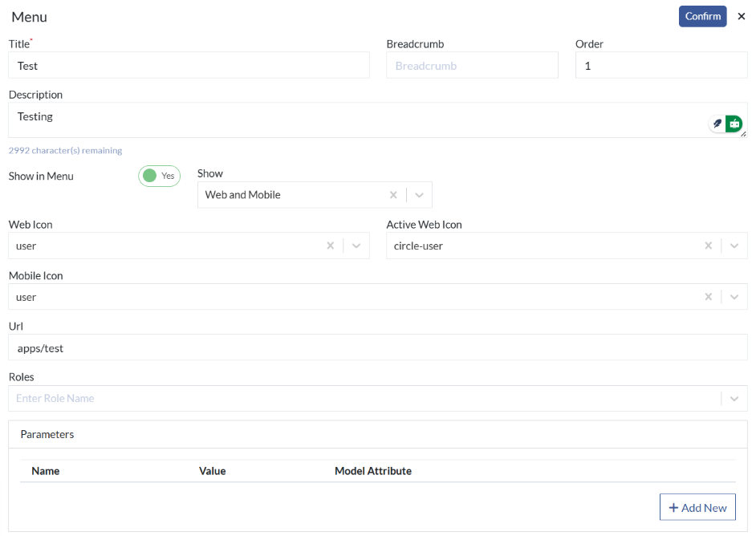
Task: Clear the Web Icon user value
Action: tap(331, 246)
